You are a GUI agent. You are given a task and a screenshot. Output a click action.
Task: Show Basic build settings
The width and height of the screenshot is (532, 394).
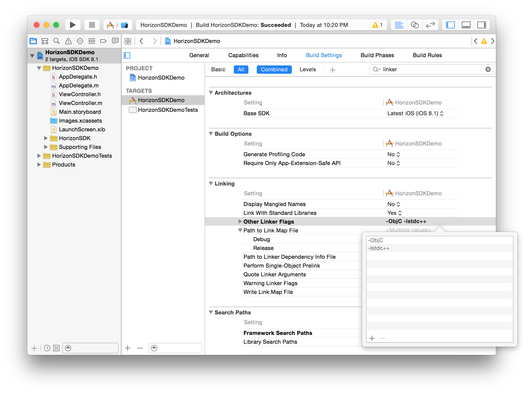(218, 70)
